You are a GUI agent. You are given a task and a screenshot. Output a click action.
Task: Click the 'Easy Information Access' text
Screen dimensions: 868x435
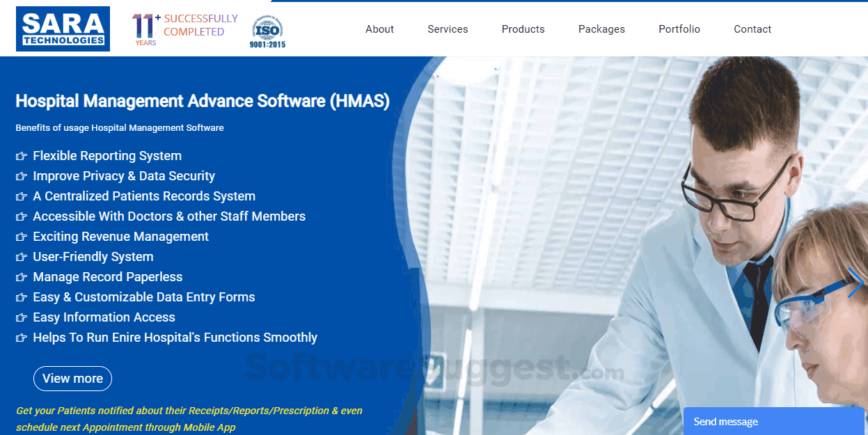(x=104, y=317)
